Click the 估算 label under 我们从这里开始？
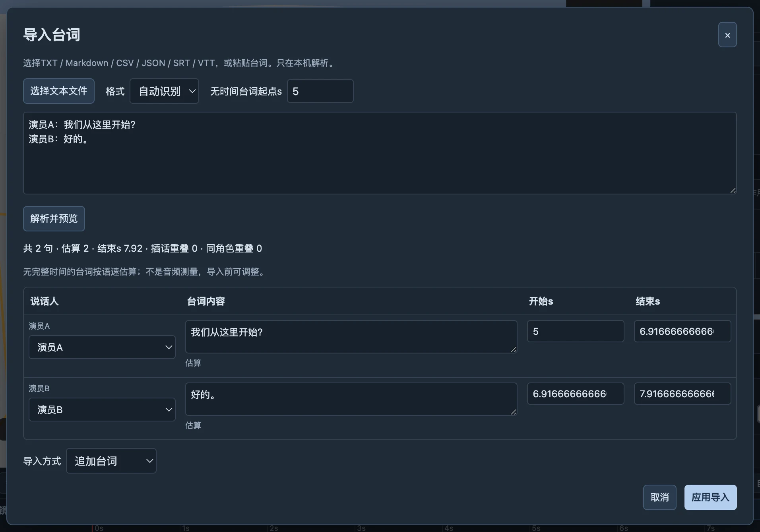This screenshot has height=532, width=760. 193,363
